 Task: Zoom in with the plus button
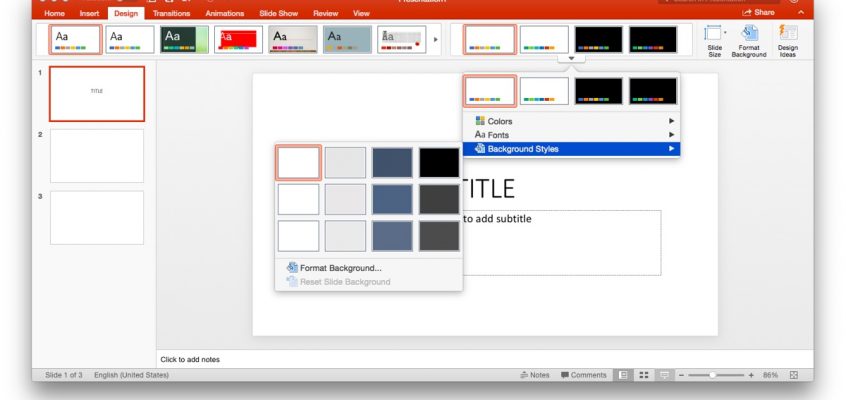[x=751, y=375]
